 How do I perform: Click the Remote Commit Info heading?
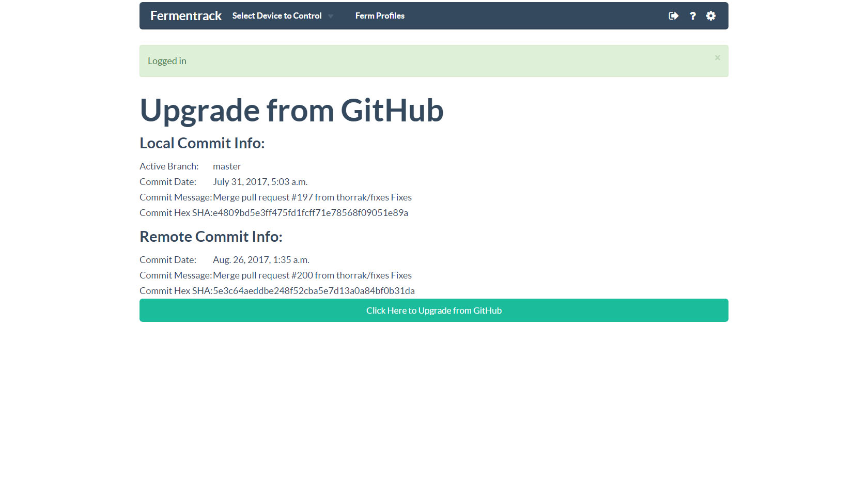211,237
